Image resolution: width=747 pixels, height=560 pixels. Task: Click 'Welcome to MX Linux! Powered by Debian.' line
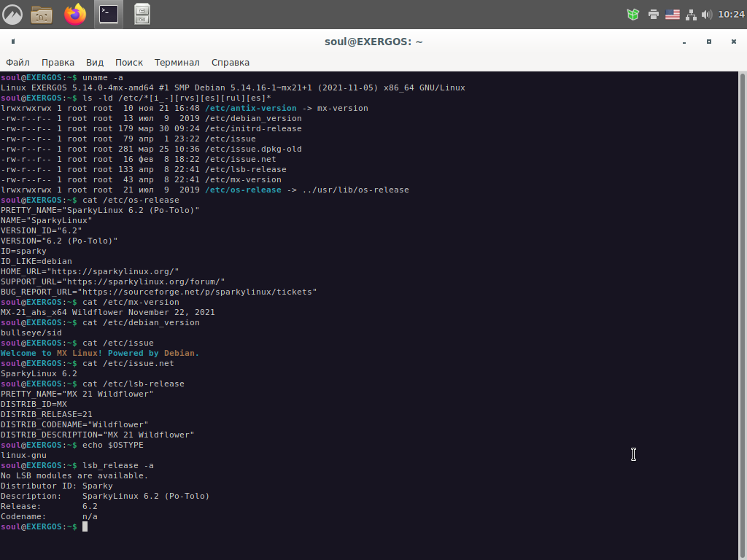click(99, 354)
